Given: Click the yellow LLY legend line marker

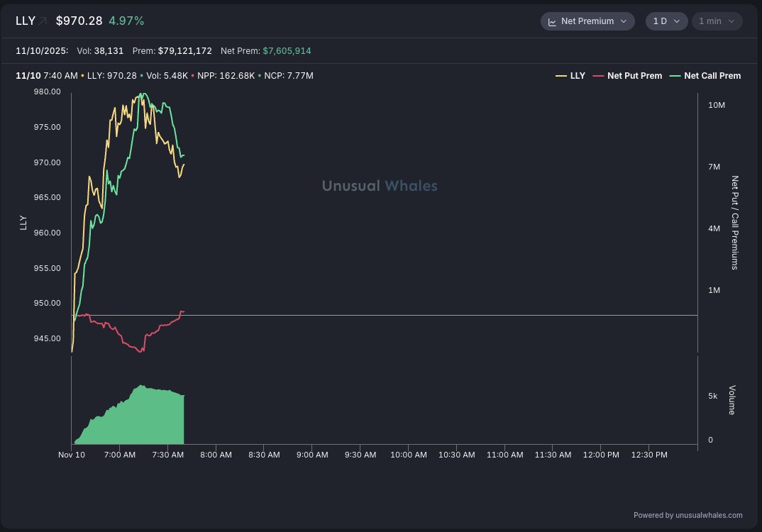Looking at the screenshot, I should click(561, 76).
